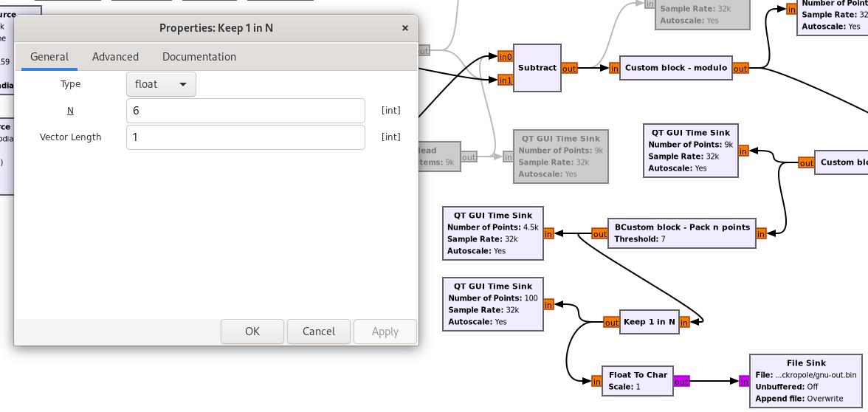868x412 pixels.
Task: Click the Scale: 1 text
Action: [x=624, y=387]
